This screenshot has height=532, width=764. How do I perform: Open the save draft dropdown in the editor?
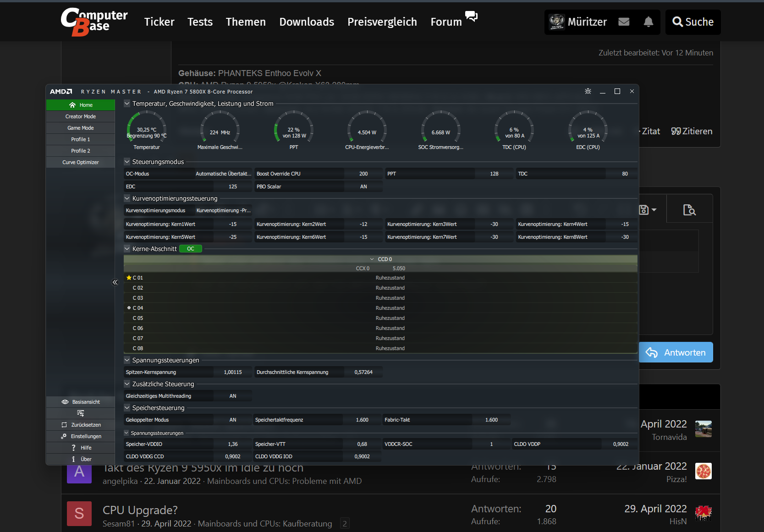648,210
